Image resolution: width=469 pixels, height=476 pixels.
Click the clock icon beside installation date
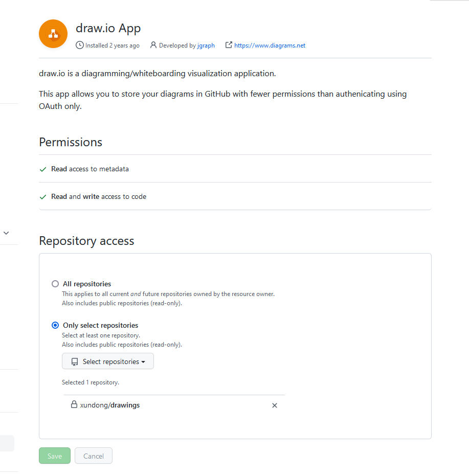(x=79, y=46)
